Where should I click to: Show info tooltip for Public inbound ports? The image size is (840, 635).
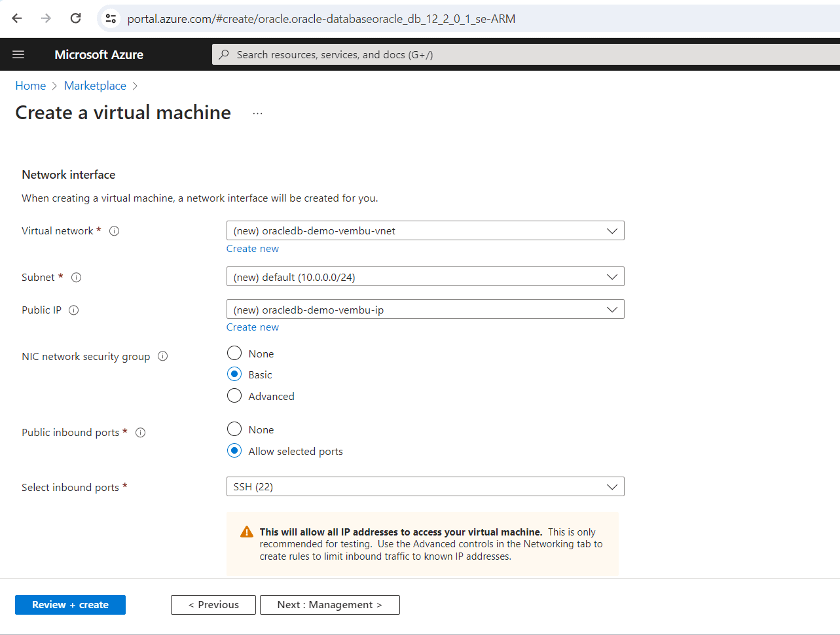point(140,433)
